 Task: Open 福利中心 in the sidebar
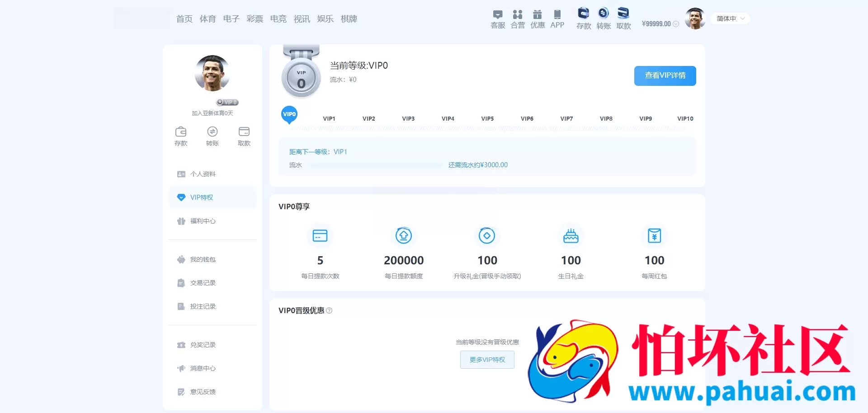click(212, 221)
